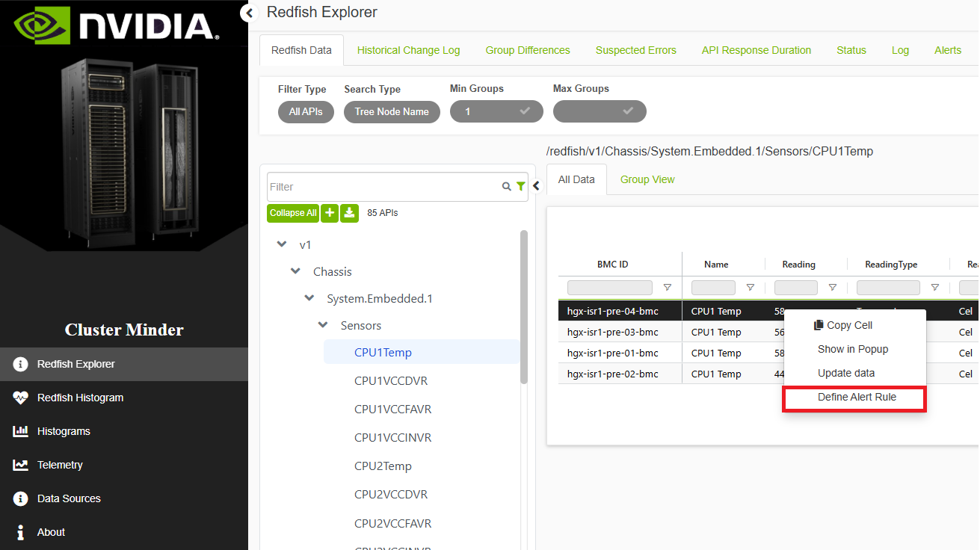Open the Historical Change Log tab
The width and height of the screenshot is (980, 550).
pos(409,50)
